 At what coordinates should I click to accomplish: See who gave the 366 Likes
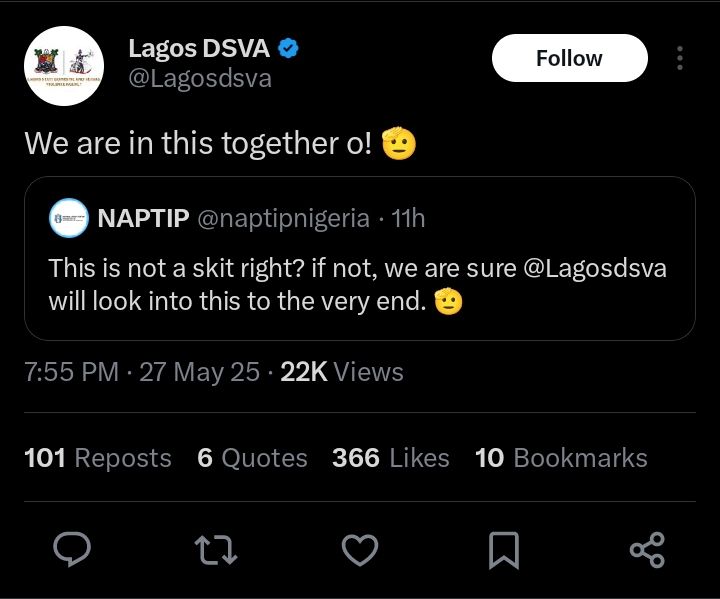pyautogui.click(x=391, y=458)
